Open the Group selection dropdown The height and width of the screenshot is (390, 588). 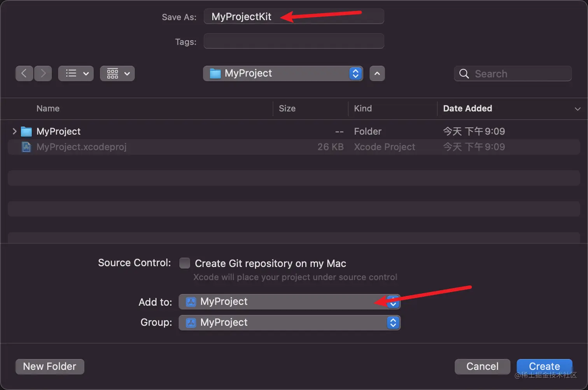289,322
